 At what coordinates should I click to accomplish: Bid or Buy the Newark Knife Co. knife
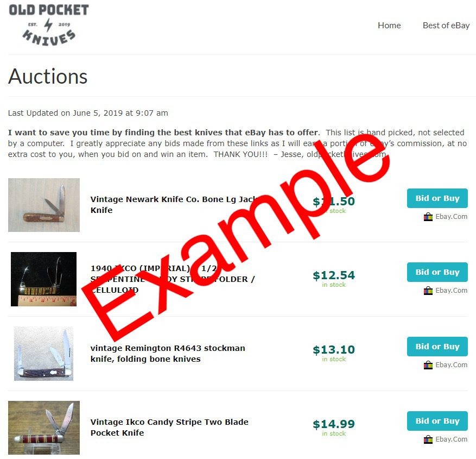click(437, 198)
